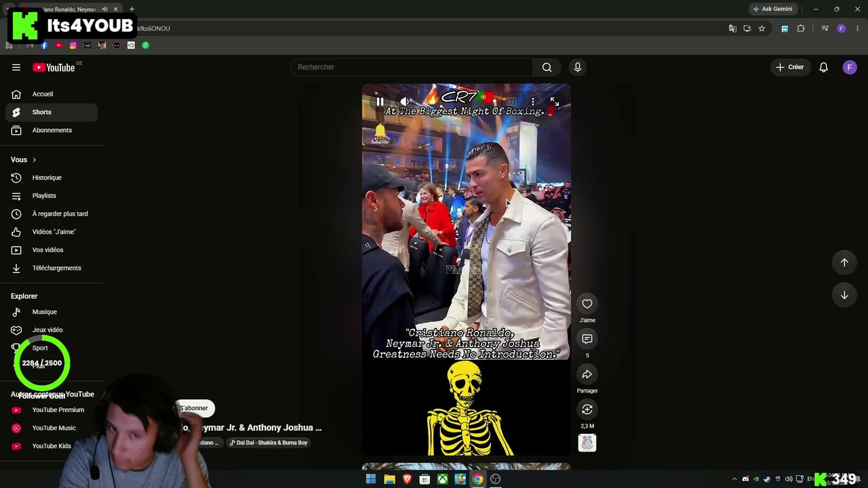868x488 pixels.
Task: Close the Ronaldo, Neymar browser tab
Action: point(115,9)
